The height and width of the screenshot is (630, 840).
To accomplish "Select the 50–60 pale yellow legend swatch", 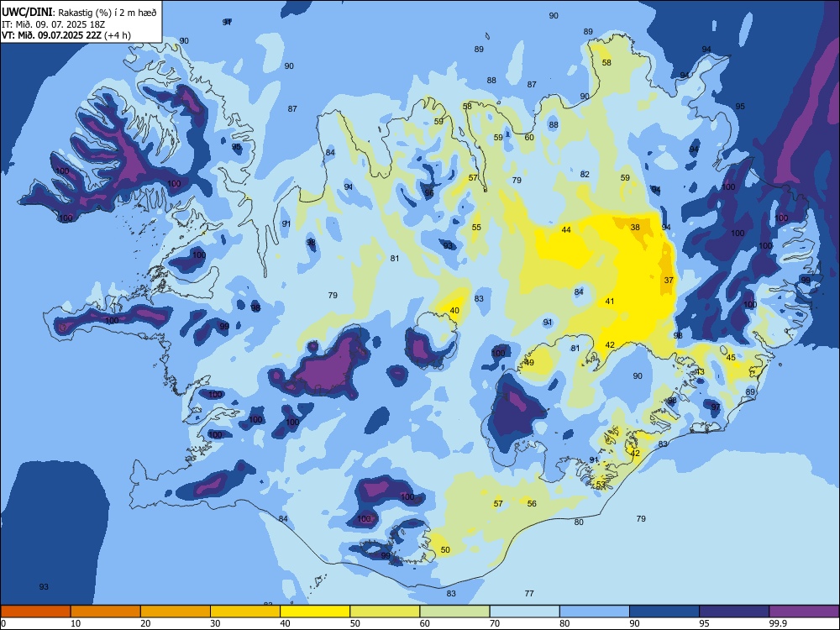I will pyautogui.click(x=385, y=612).
